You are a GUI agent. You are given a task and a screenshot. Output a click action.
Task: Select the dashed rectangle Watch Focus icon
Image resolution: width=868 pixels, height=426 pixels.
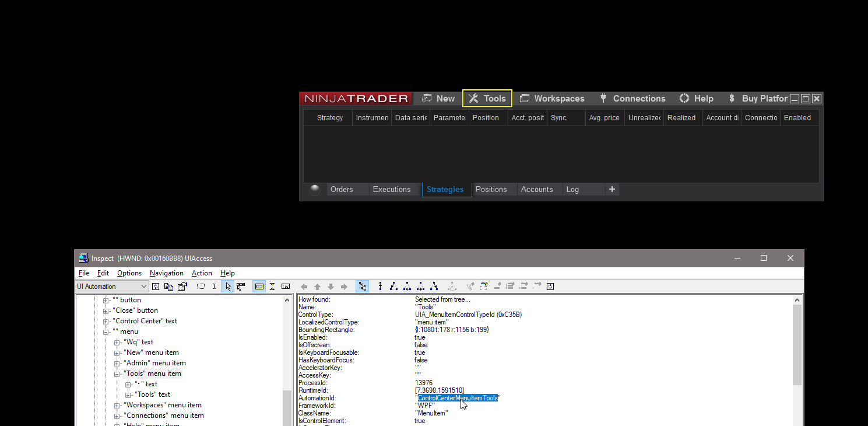pyautogui.click(x=201, y=287)
